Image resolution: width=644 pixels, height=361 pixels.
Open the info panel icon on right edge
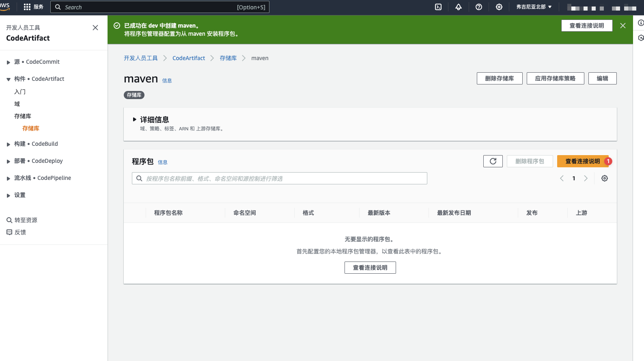[x=641, y=23]
